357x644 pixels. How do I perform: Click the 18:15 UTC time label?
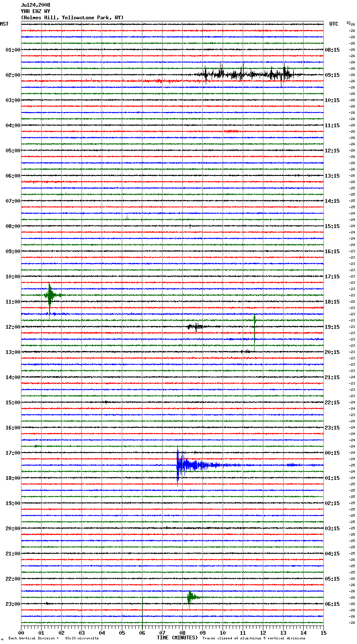point(332,302)
